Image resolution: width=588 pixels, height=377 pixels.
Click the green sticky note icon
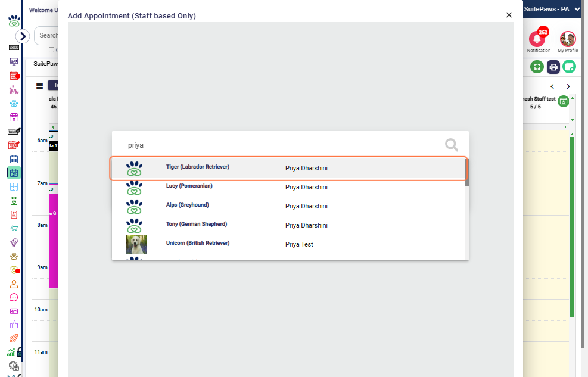click(570, 67)
